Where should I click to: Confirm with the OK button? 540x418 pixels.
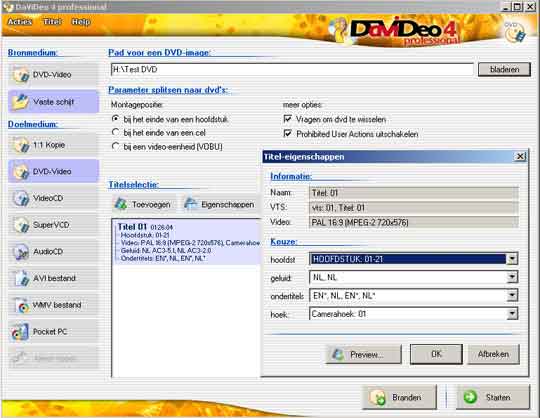click(x=436, y=354)
